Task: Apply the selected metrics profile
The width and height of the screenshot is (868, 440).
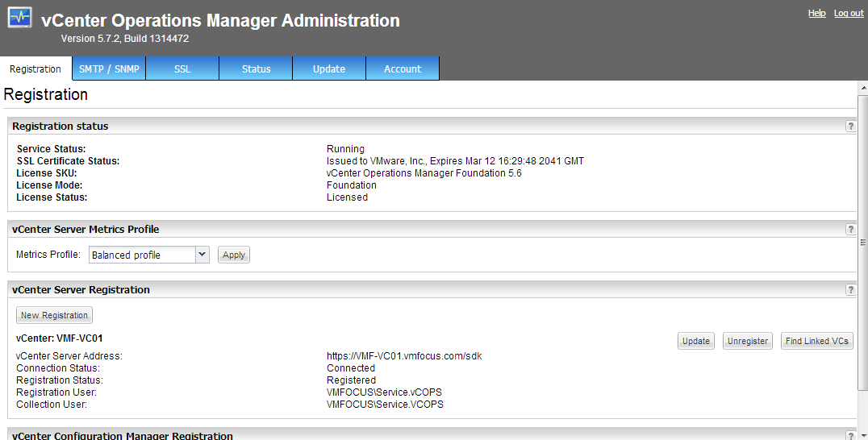Action: click(234, 255)
